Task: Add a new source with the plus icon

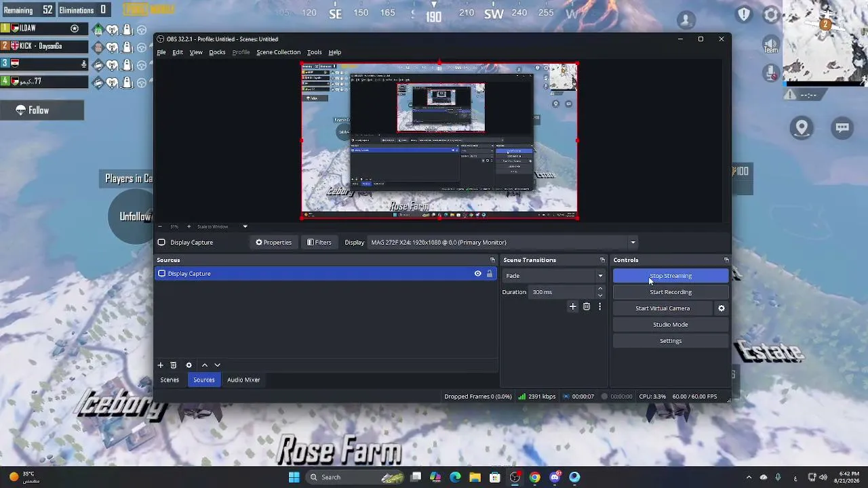Action: (161, 365)
